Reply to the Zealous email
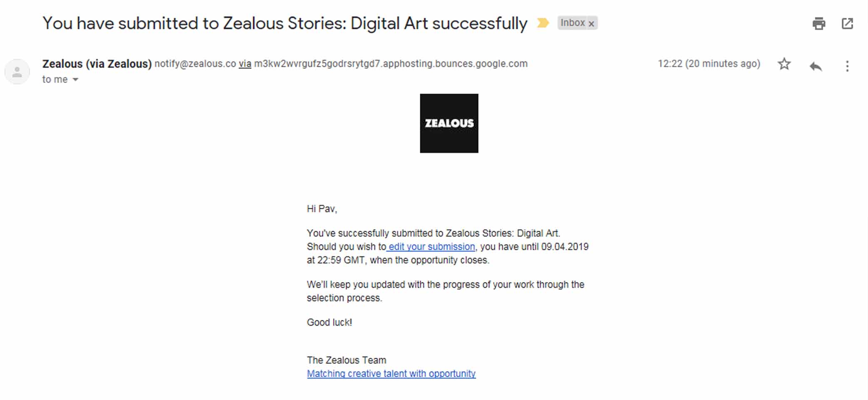The image size is (868, 400). click(816, 65)
